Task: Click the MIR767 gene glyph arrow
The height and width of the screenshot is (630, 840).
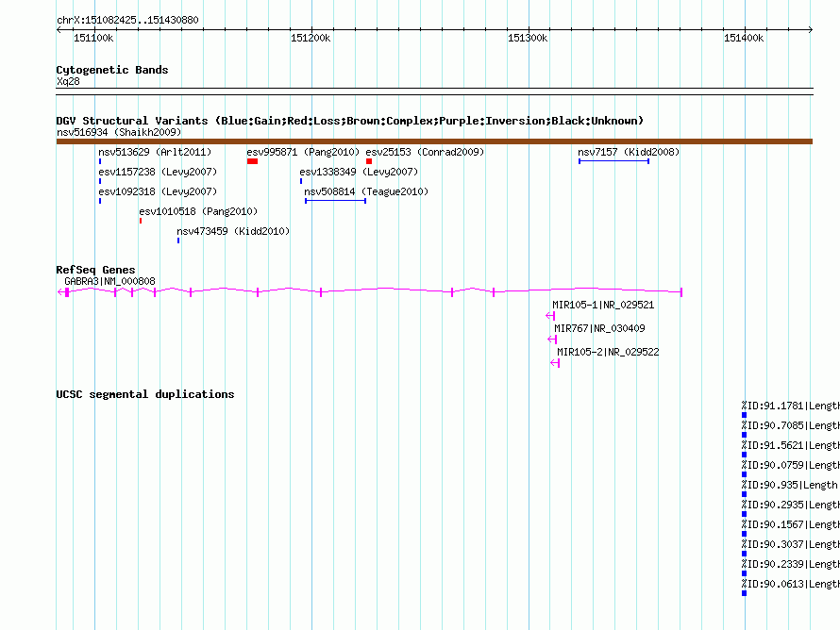Action: point(552,340)
